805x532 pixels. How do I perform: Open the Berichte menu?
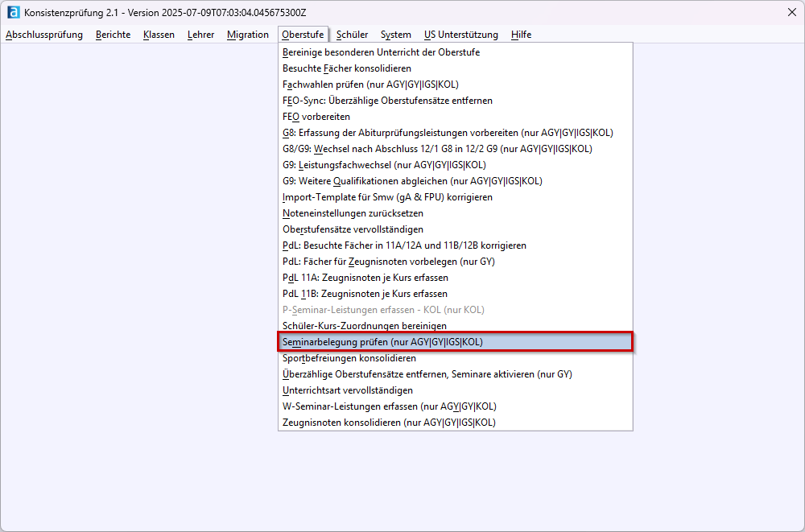pyautogui.click(x=113, y=35)
